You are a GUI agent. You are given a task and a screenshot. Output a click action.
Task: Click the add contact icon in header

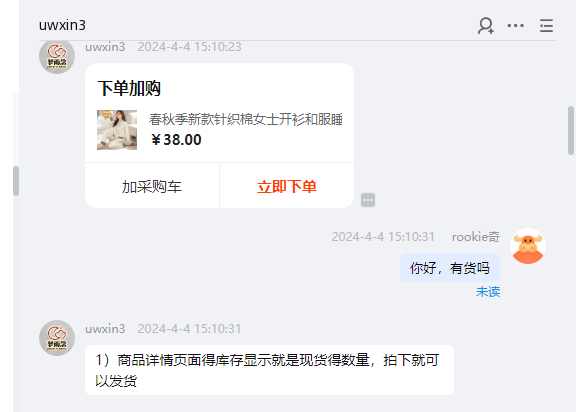[486, 26]
